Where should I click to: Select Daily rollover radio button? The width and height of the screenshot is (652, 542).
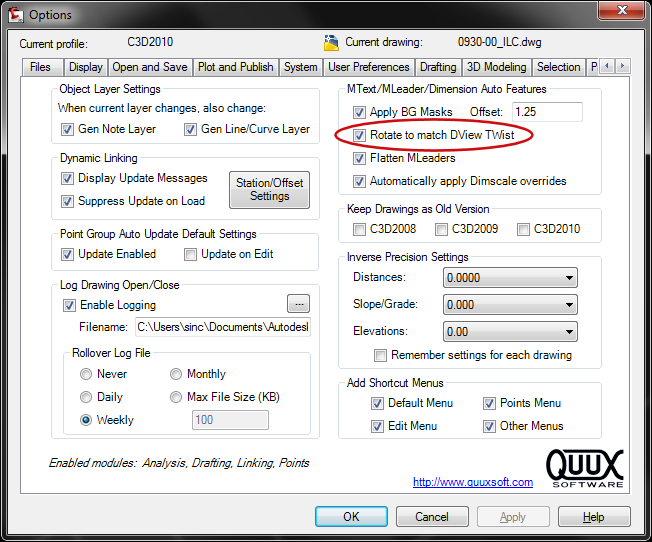click(x=86, y=397)
